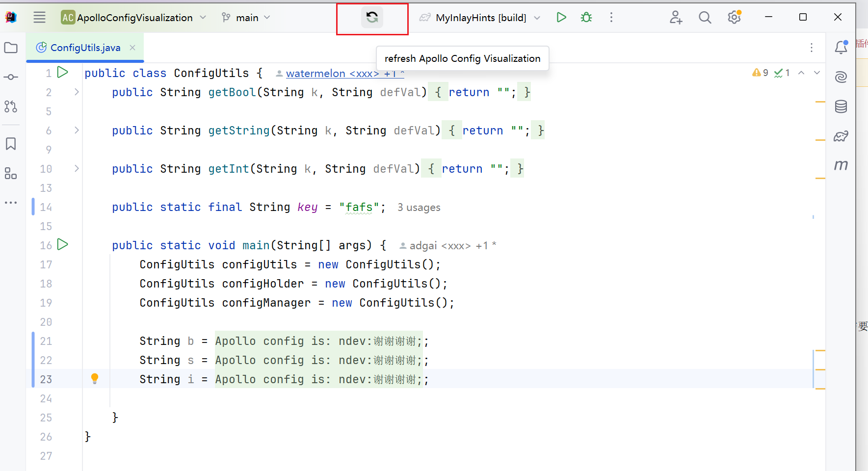Expand the ApolloConfigVisualization project dropdown
868x471 pixels.
pos(133,18)
